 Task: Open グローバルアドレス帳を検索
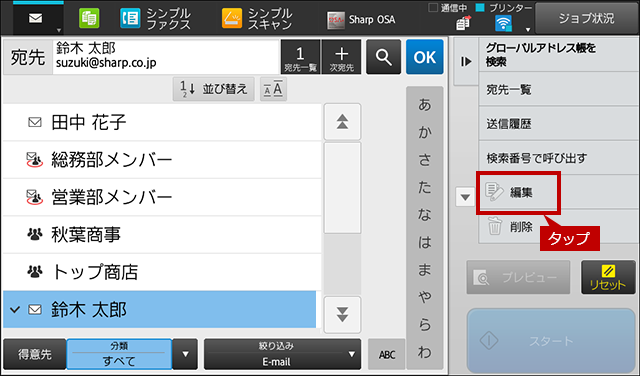click(558, 55)
